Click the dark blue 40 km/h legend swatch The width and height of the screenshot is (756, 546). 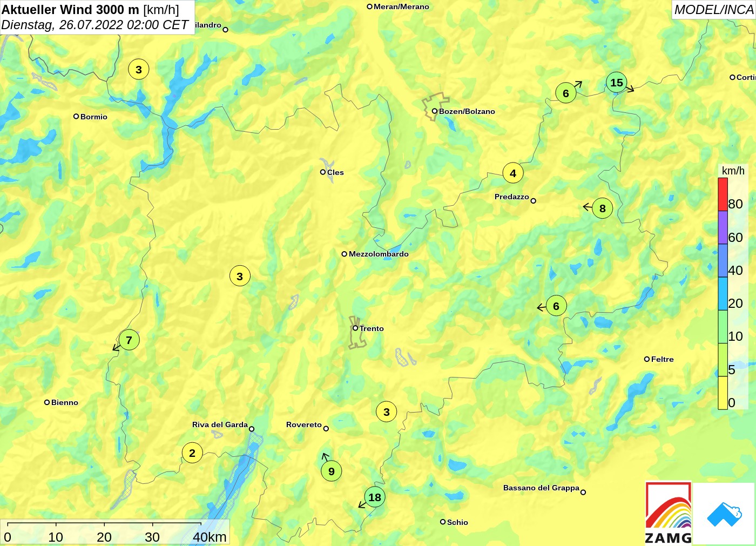(723, 261)
